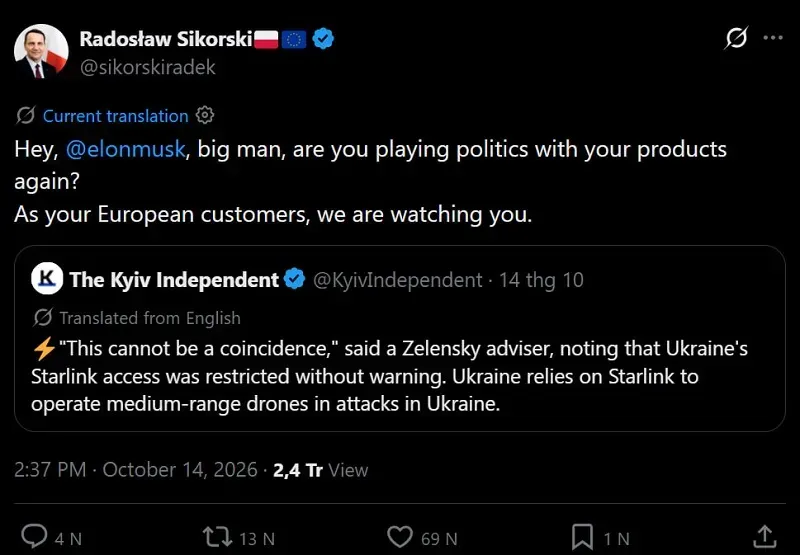800x555 pixels.
Task: Open The Kyiv Independent quoted account name
Action: pyautogui.click(x=174, y=280)
